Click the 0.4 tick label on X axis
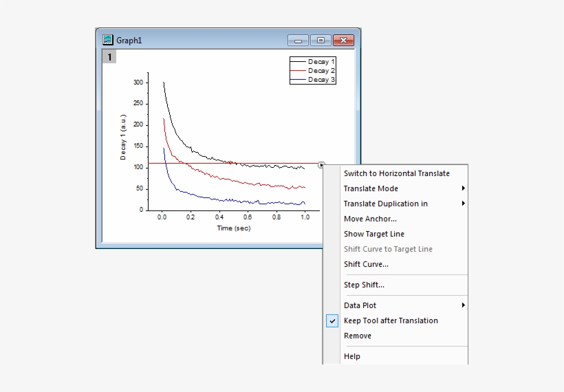 click(219, 217)
